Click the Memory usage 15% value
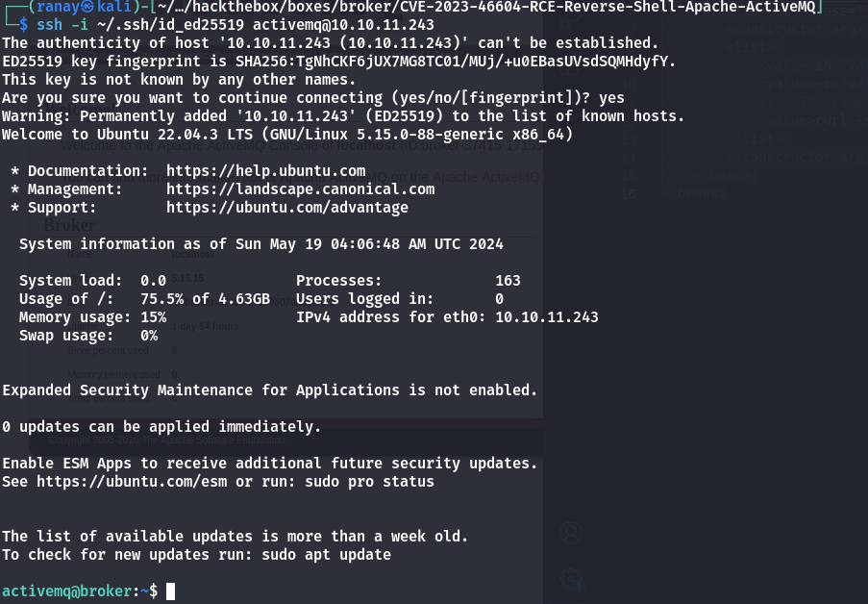Image resolution: width=868 pixels, height=604 pixels. point(153,316)
